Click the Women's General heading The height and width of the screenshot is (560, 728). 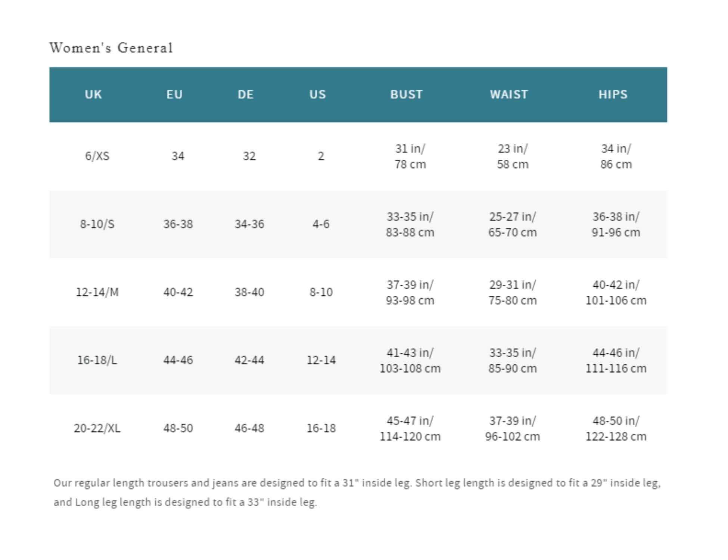pos(111,48)
